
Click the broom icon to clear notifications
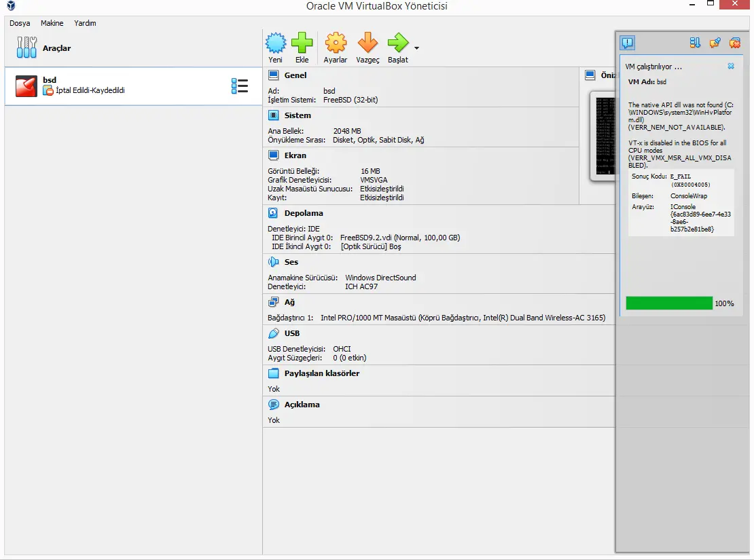tap(715, 43)
